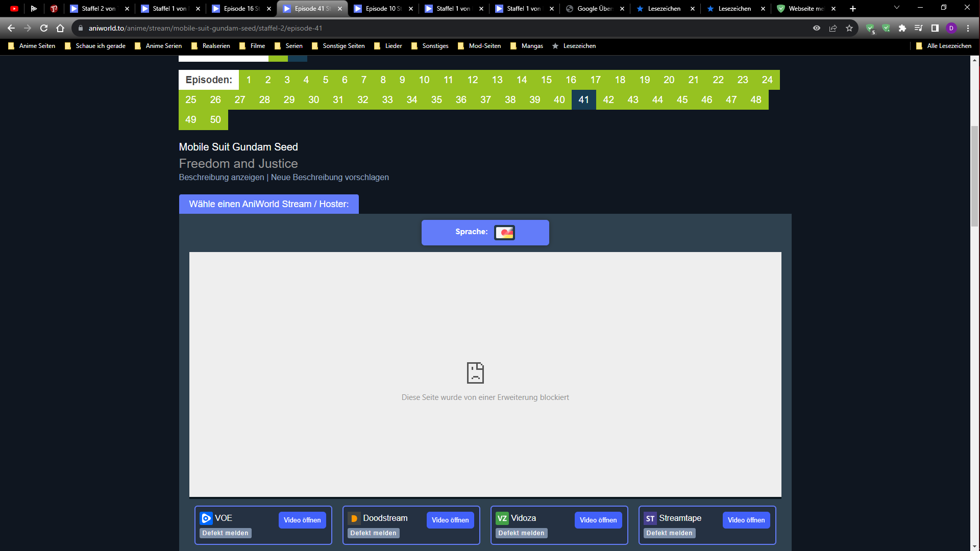Viewport: 980px width, 551px height.
Task: Click Video öffnen for Doodstream
Action: pos(450,520)
